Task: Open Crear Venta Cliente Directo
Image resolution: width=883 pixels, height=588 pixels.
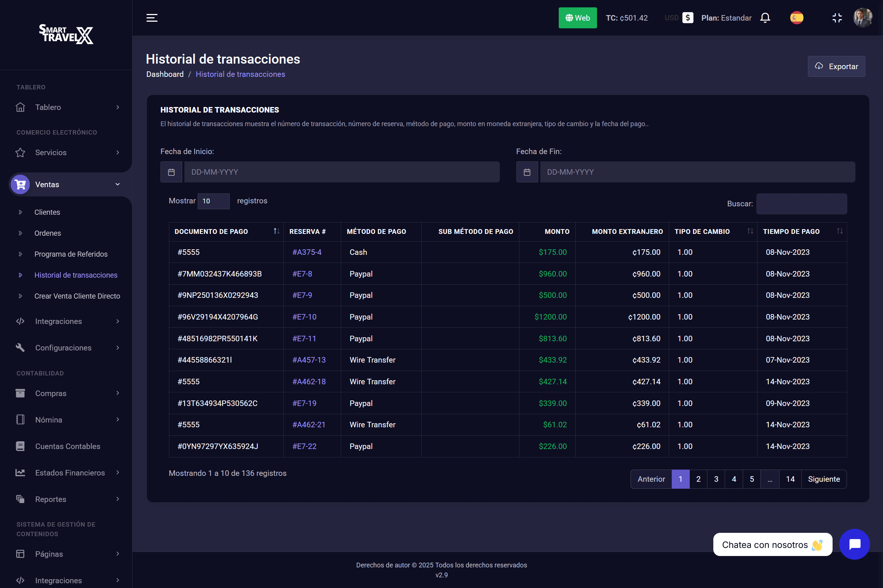Action: coord(77,296)
